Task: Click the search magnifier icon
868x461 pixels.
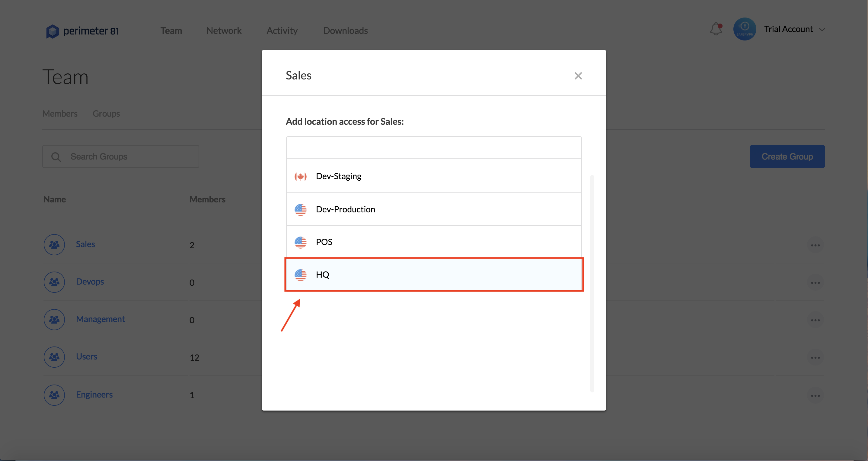Action: 56,157
